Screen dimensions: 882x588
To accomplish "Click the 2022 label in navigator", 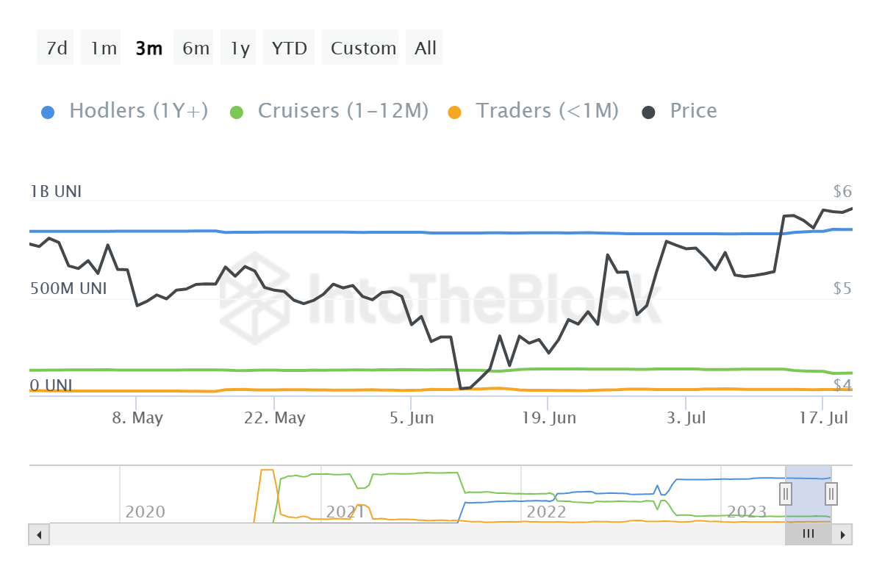I will pos(546,512).
